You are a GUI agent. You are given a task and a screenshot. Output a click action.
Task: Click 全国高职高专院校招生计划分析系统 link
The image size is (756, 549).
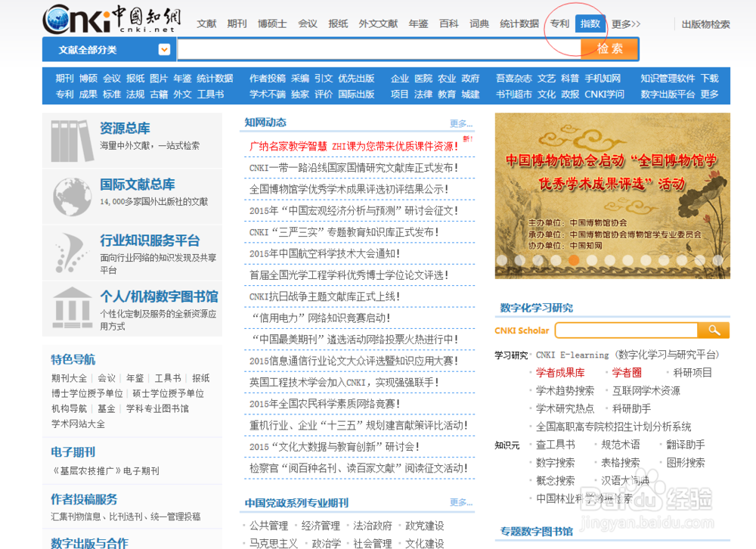point(613,426)
